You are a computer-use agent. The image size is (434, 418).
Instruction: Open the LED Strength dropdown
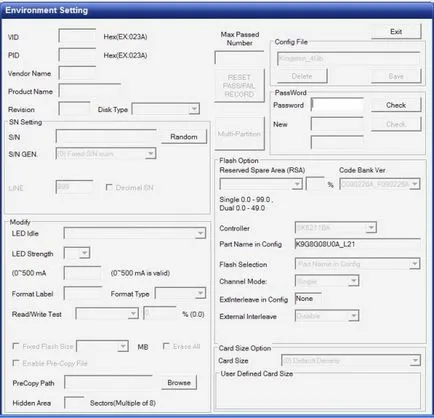click(77, 253)
